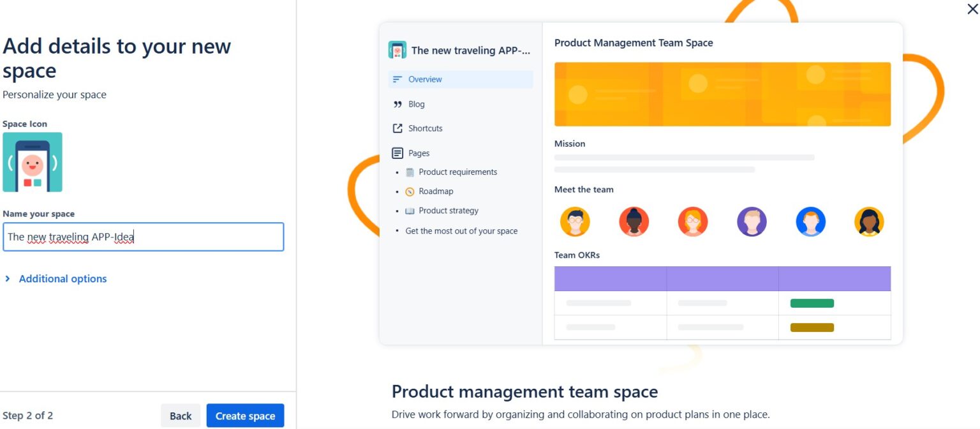Click the Product requirements notepad icon
Viewport: 980px width, 429px height.
coord(410,172)
